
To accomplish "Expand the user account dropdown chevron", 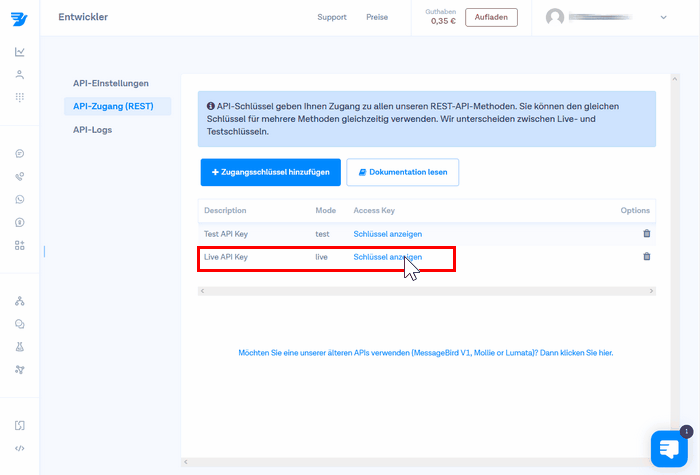I will click(x=664, y=17).
